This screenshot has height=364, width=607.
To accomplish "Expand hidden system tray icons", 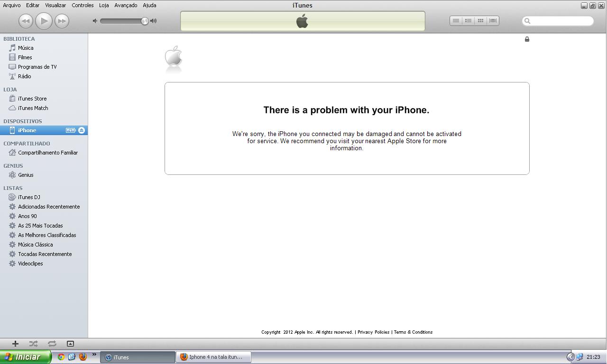I will point(570,357).
